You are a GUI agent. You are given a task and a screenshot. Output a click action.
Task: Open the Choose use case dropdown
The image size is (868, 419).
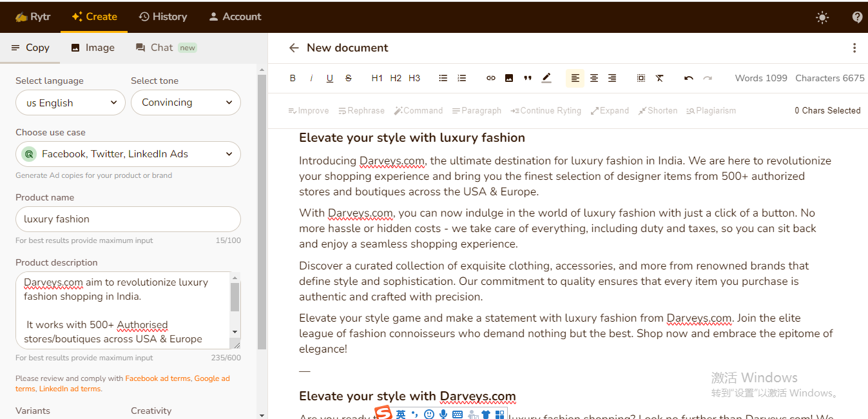128,154
